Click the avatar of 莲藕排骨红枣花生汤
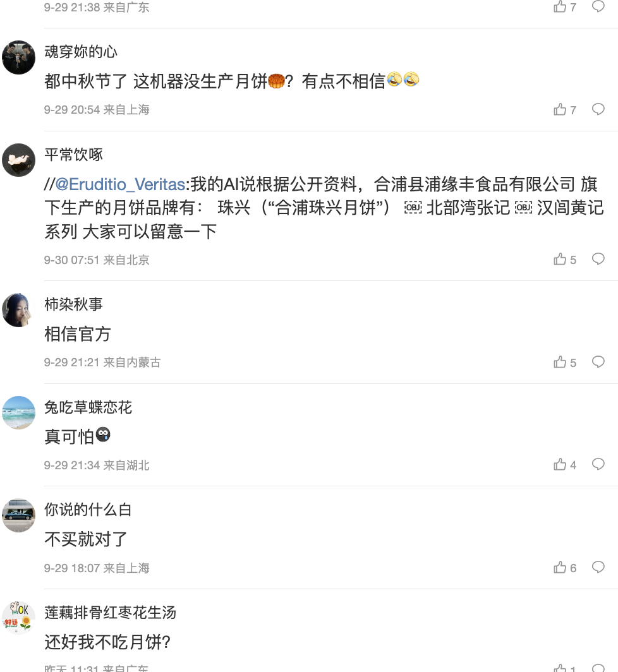The image size is (618, 672). (18, 618)
